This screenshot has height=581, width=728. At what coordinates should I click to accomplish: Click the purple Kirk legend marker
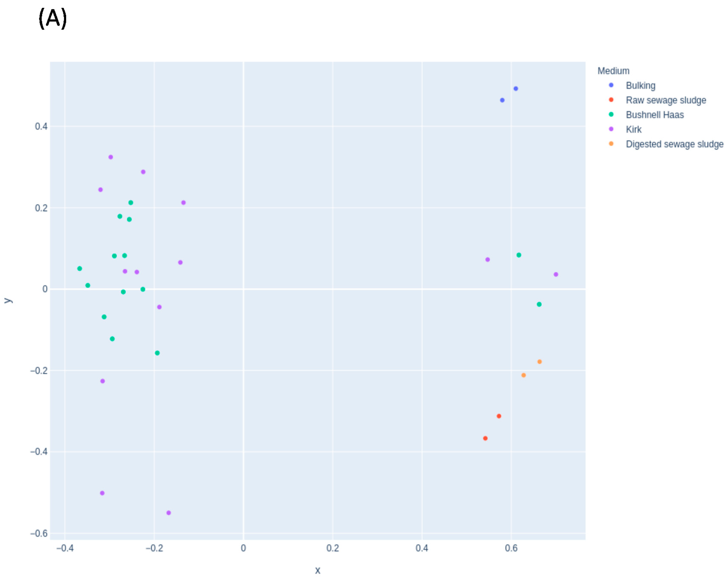(x=611, y=129)
